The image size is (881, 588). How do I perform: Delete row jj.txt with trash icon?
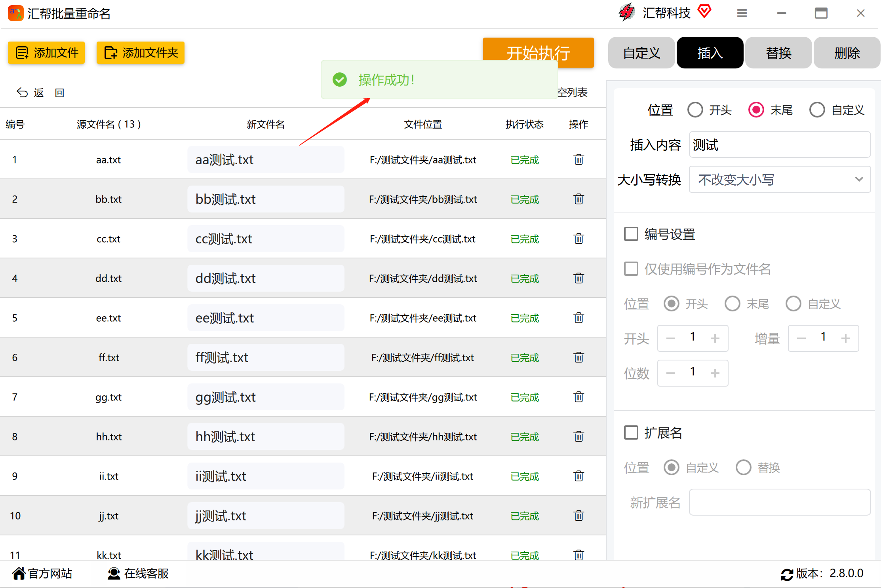578,516
